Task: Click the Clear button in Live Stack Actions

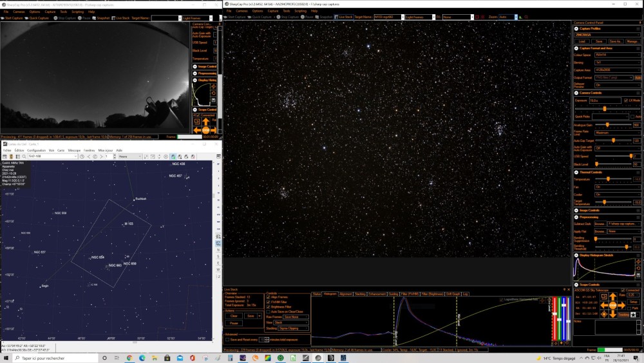Action: coord(234,316)
